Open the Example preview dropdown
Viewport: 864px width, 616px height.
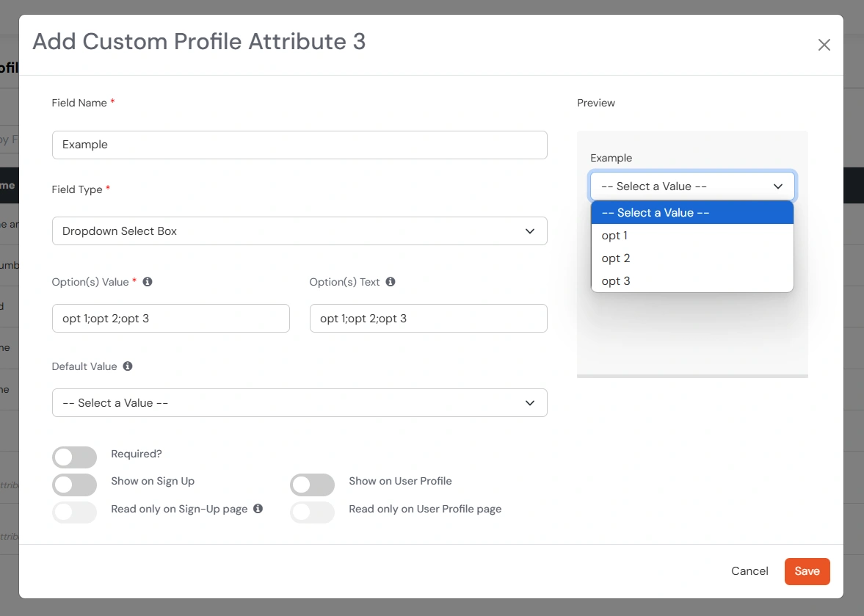click(691, 186)
